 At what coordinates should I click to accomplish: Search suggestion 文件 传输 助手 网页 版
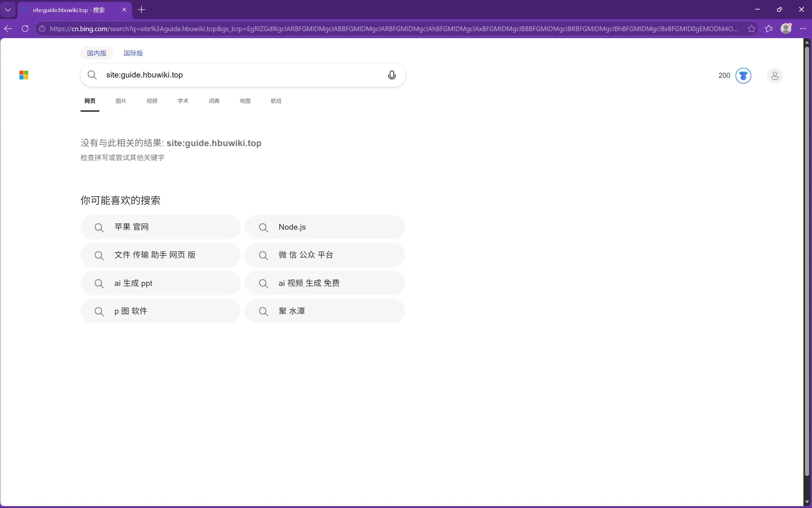pyautogui.click(x=160, y=255)
